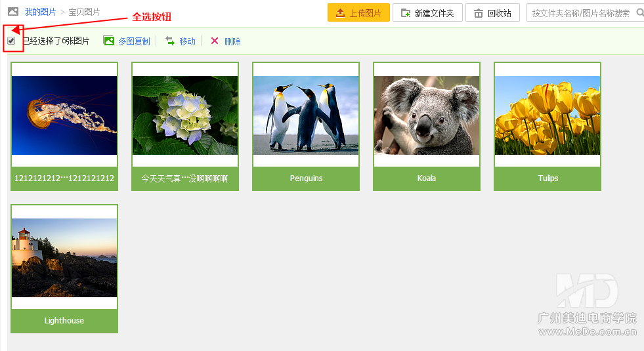The width and height of the screenshot is (644, 351).
Task: Click the upload picture icon
Action: click(340, 13)
